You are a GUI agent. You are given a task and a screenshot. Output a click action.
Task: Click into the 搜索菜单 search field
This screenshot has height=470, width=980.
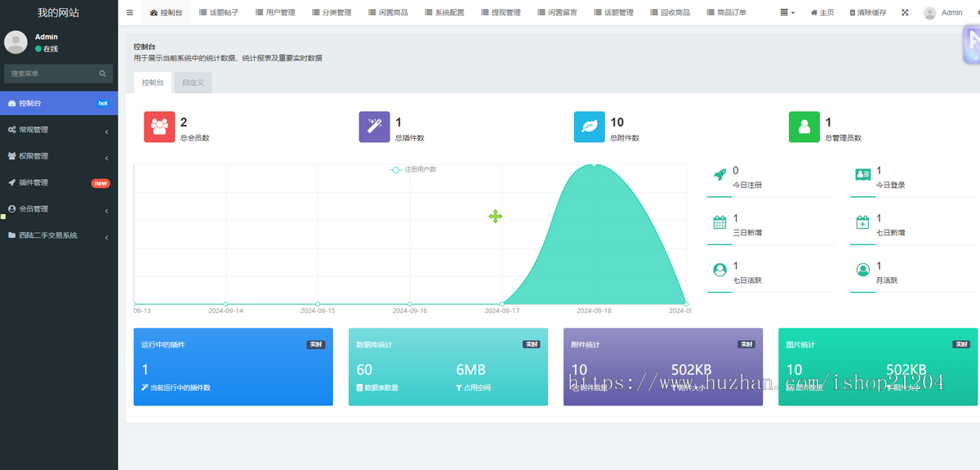[x=51, y=74]
